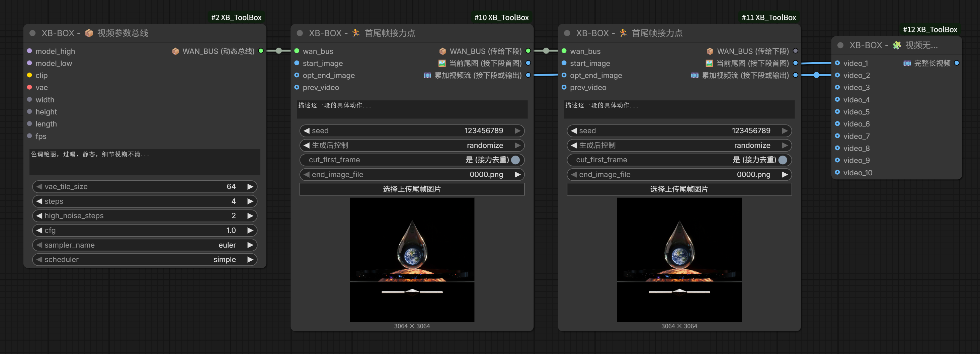This screenshot has width=980, height=354.
Task: Click the video_5 input socket
Action: (837, 112)
